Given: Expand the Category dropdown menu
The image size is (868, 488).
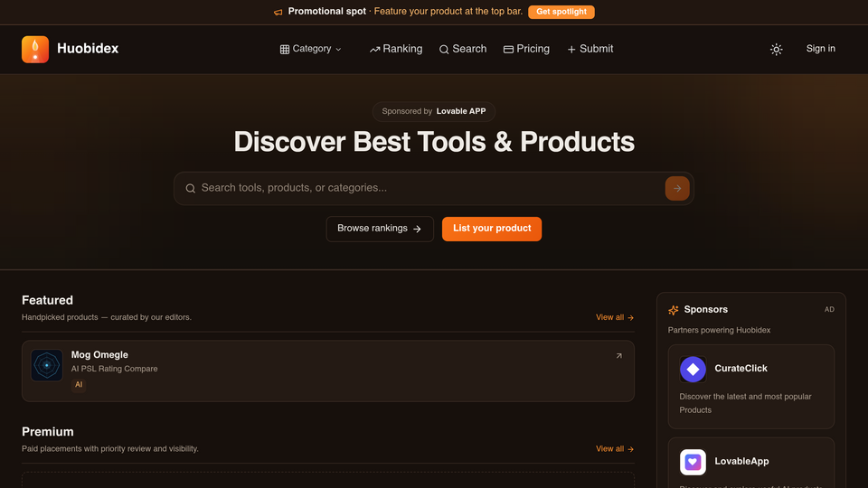Looking at the screenshot, I should (310, 49).
